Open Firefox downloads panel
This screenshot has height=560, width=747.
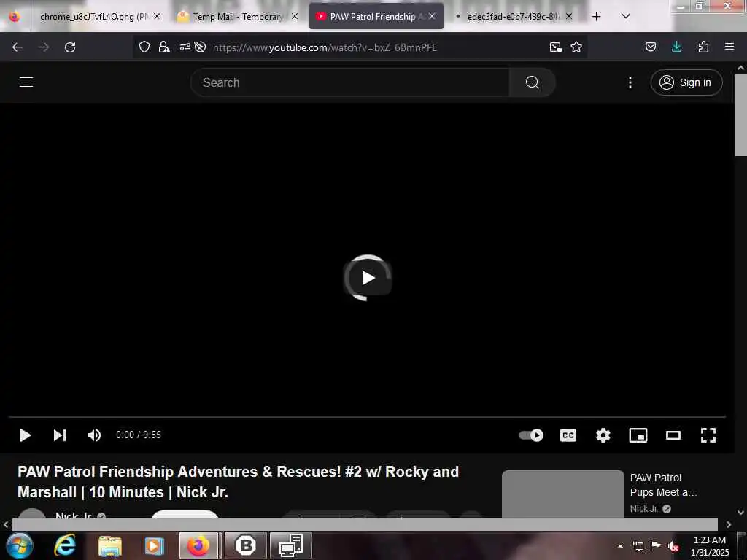click(x=676, y=47)
